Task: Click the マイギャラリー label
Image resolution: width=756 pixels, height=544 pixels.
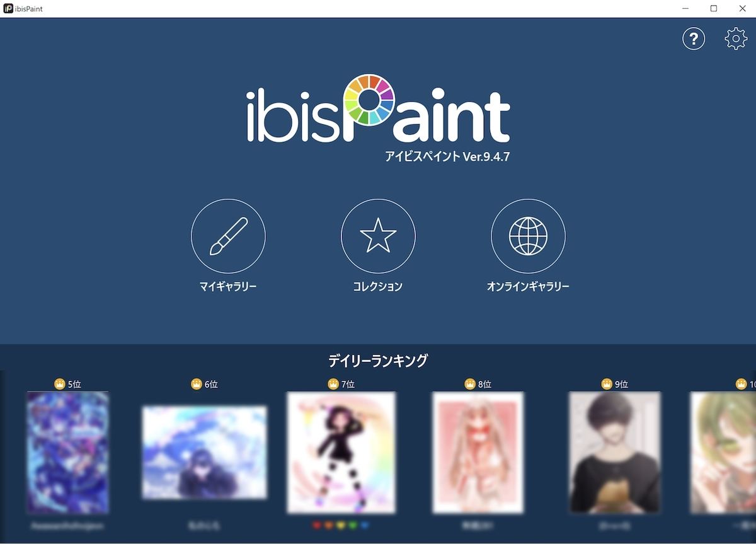Action: point(228,286)
